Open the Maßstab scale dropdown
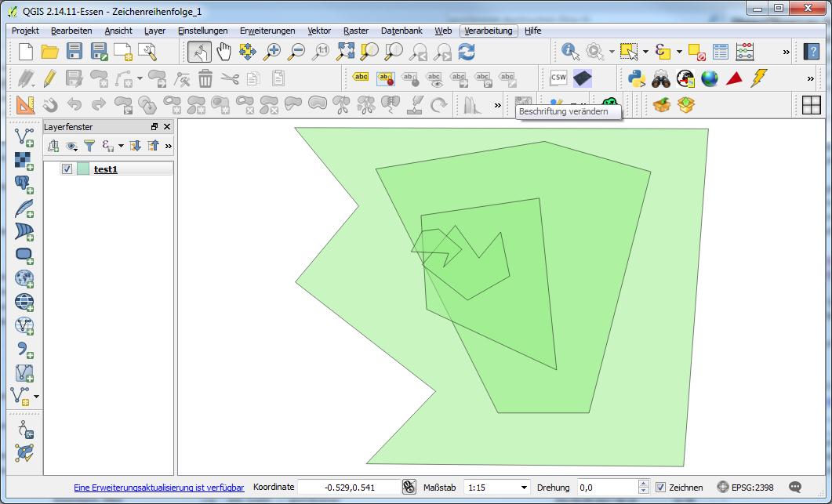 tap(524, 488)
